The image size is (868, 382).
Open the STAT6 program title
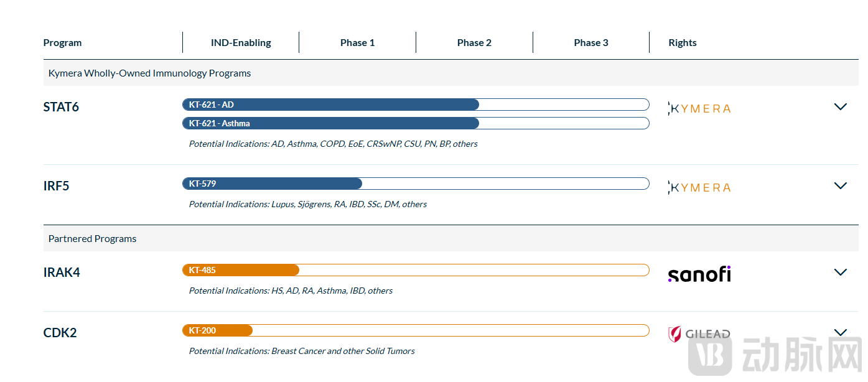(61, 107)
